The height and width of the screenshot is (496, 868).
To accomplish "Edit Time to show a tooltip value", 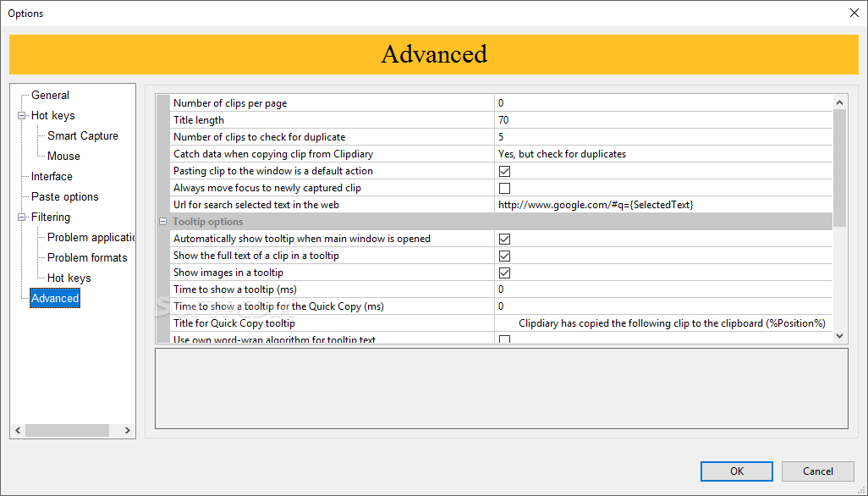I will tap(663, 289).
